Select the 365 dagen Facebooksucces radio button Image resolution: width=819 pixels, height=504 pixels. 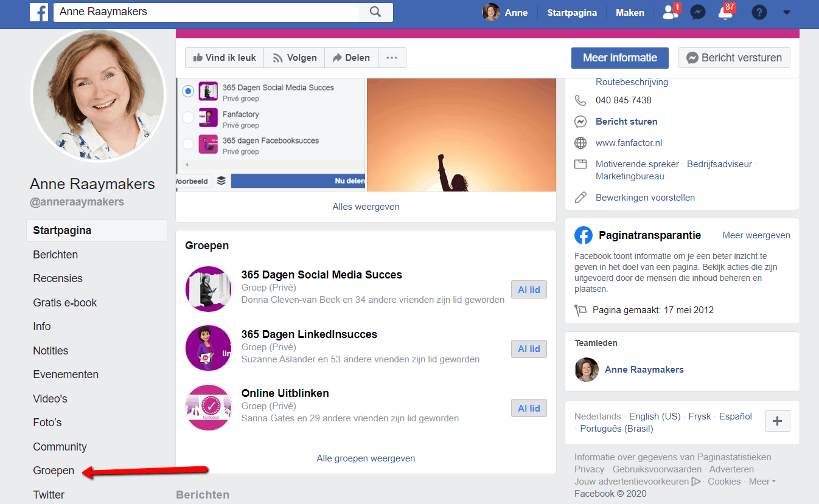point(188,144)
